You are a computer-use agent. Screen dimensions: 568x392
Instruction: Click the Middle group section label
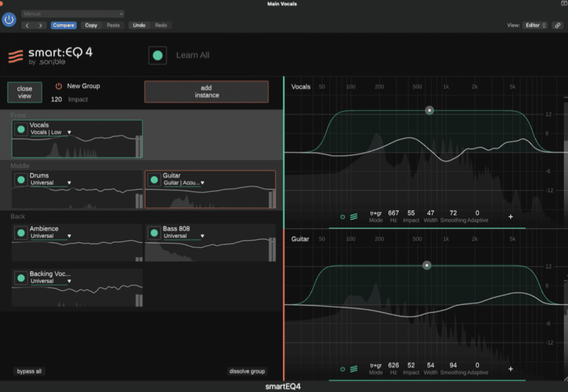coord(20,166)
